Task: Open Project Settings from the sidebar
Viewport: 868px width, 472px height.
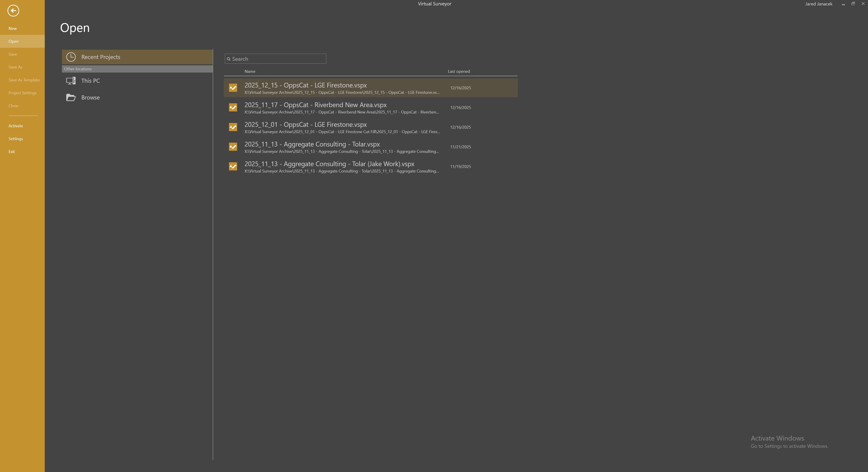Action: coord(22,93)
